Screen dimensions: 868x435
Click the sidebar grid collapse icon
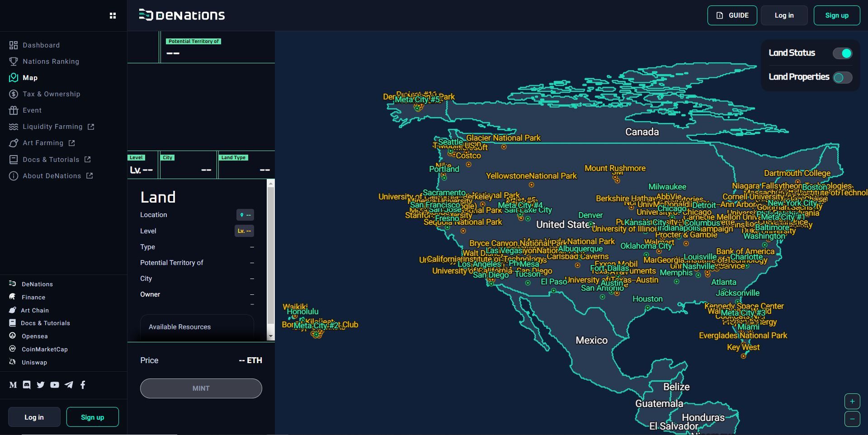click(x=113, y=16)
